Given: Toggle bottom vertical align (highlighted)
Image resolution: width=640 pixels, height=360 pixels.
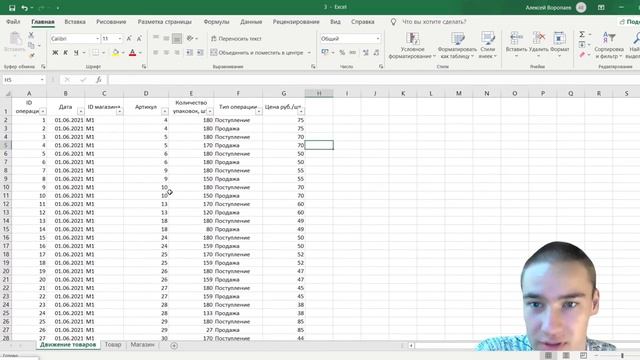Looking at the screenshot, I should pyautogui.click(x=177, y=38).
